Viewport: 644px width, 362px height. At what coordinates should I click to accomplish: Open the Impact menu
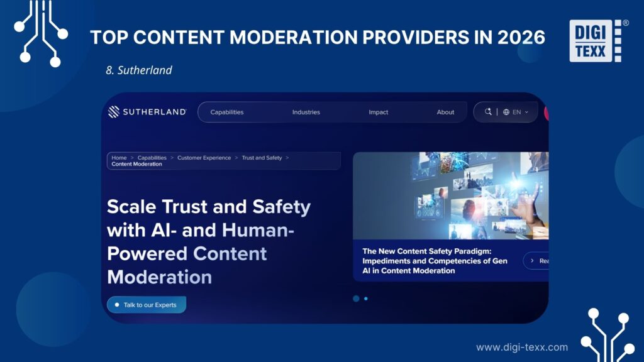pyautogui.click(x=378, y=112)
